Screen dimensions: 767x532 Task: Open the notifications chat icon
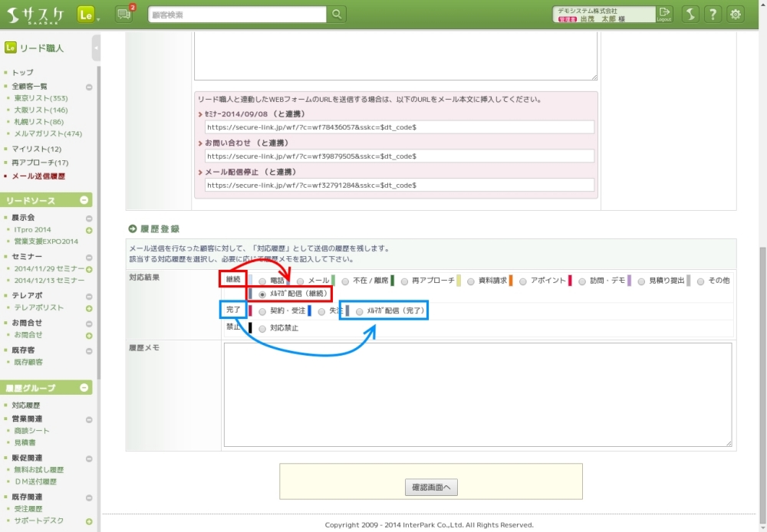(x=123, y=14)
